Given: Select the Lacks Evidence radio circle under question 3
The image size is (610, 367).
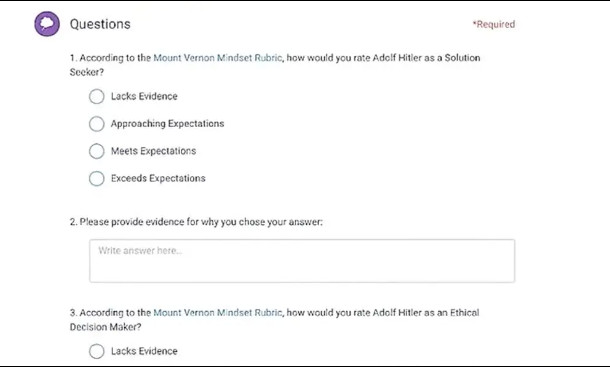Looking at the screenshot, I should [x=96, y=351].
